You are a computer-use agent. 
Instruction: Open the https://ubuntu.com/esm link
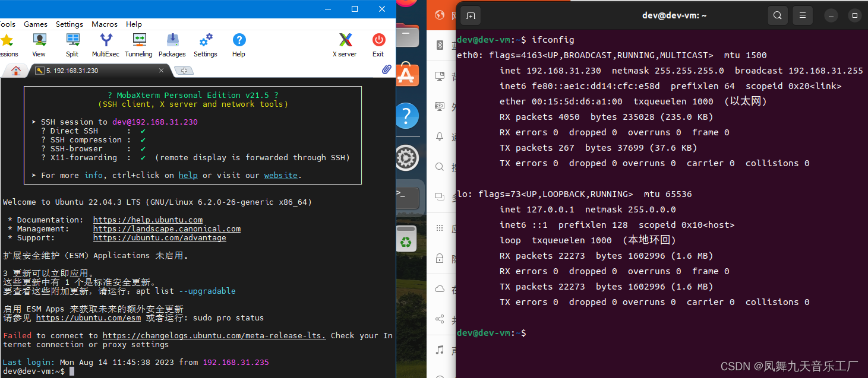point(89,318)
